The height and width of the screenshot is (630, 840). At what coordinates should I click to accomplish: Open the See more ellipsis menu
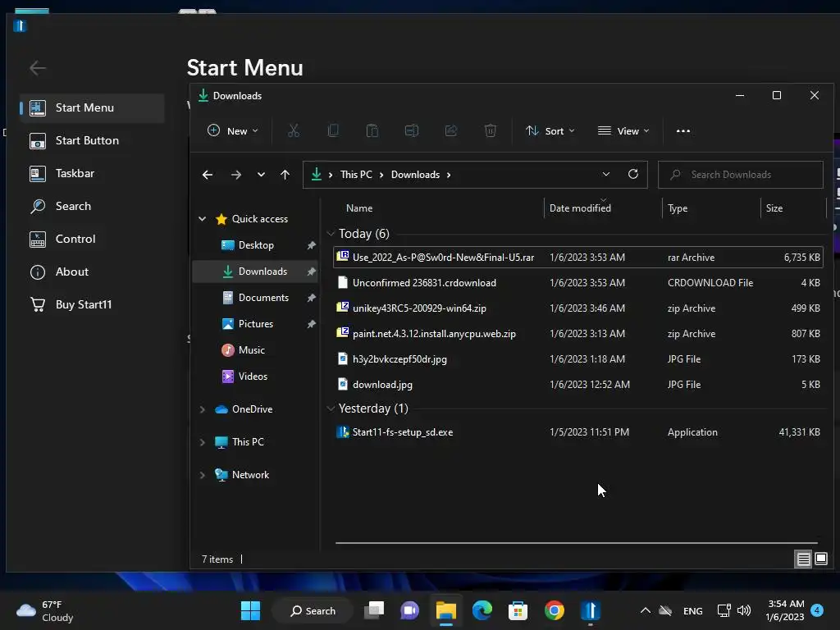point(683,130)
